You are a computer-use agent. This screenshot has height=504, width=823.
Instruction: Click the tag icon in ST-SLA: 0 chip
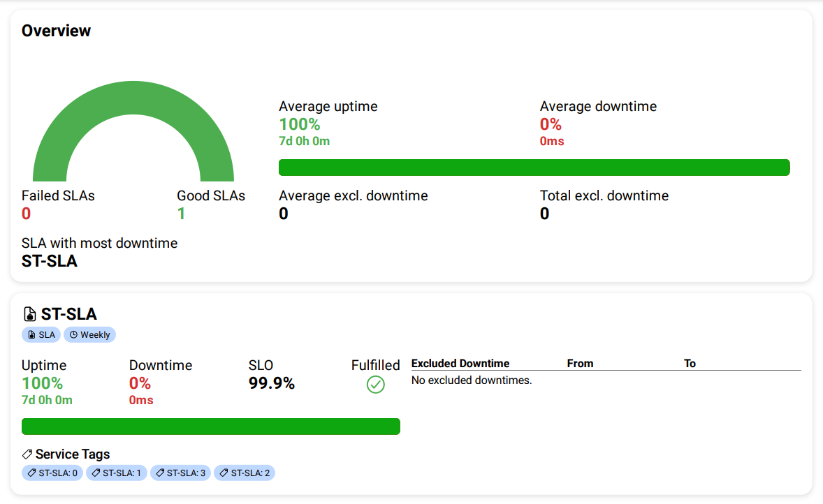[31, 473]
